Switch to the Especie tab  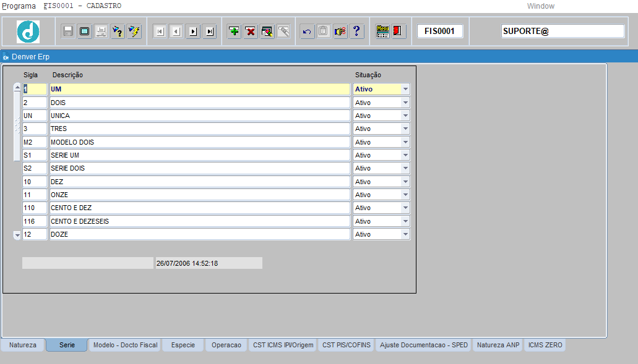[183, 345]
